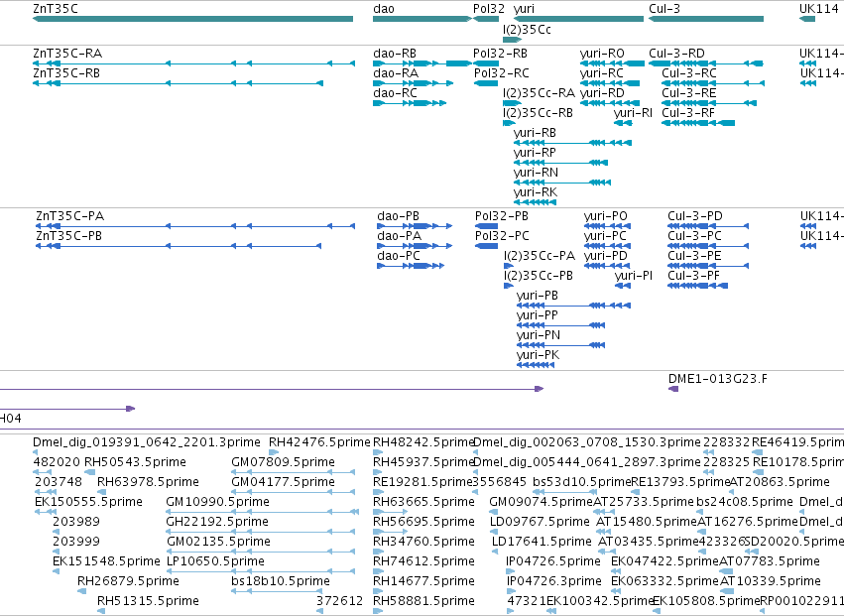Select the Cul-3-RD transcript label
Screen dimensions: 844x616
coord(676,54)
